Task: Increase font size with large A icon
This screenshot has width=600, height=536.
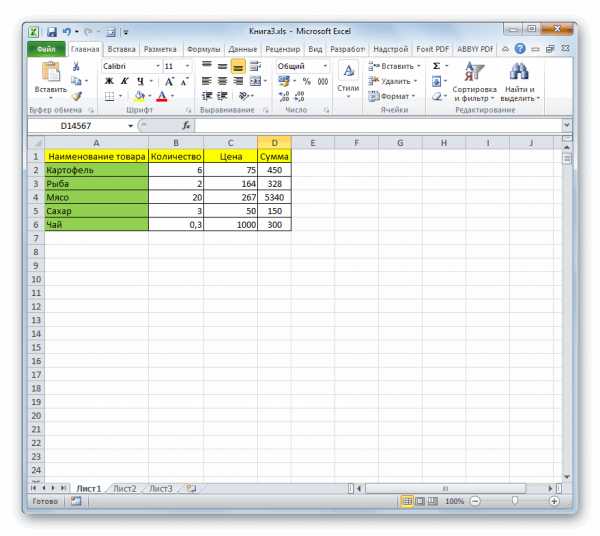Action: (169, 81)
